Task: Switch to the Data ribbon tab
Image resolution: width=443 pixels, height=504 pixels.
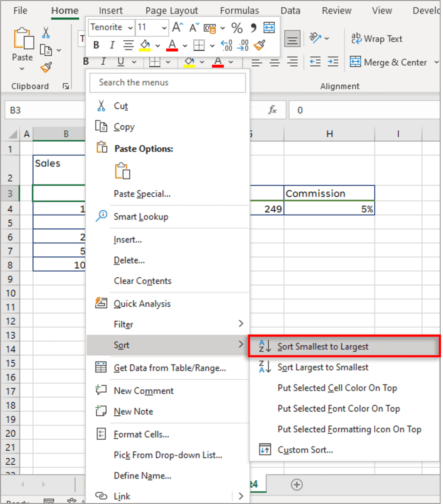Action: tap(290, 10)
